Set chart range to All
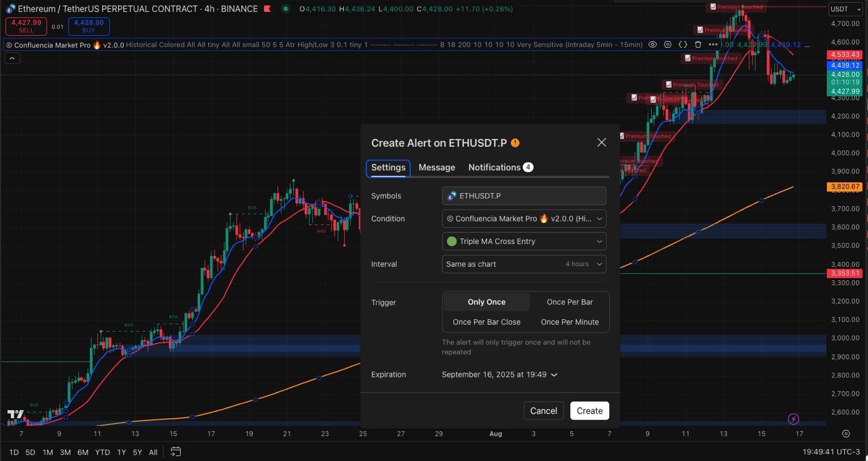868x461 pixels. (153, 453)
